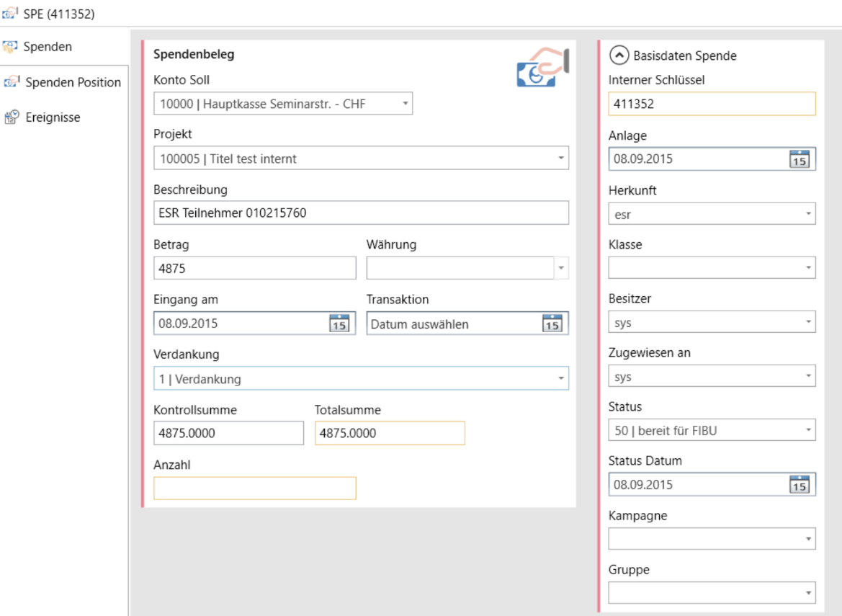842x616 pixels.
Task: Open the Währung currency dropdown
Action: (x=561, y=268)
